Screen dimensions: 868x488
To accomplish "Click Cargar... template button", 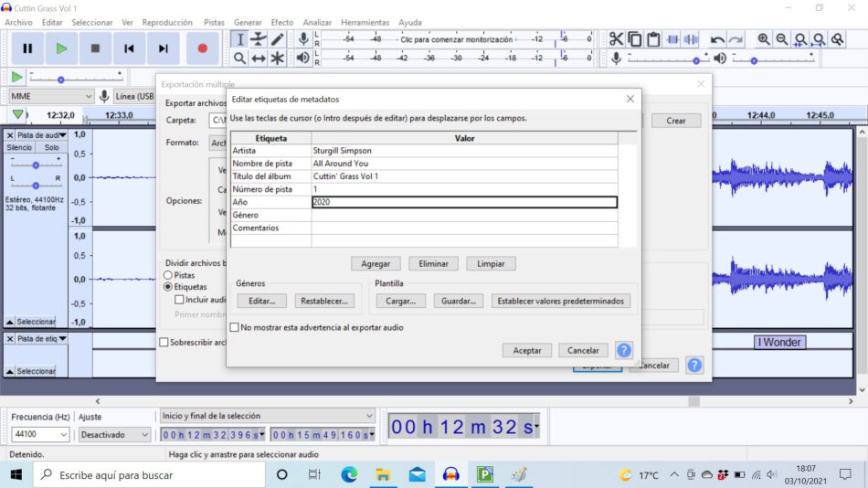I will [x=400, y=301].
